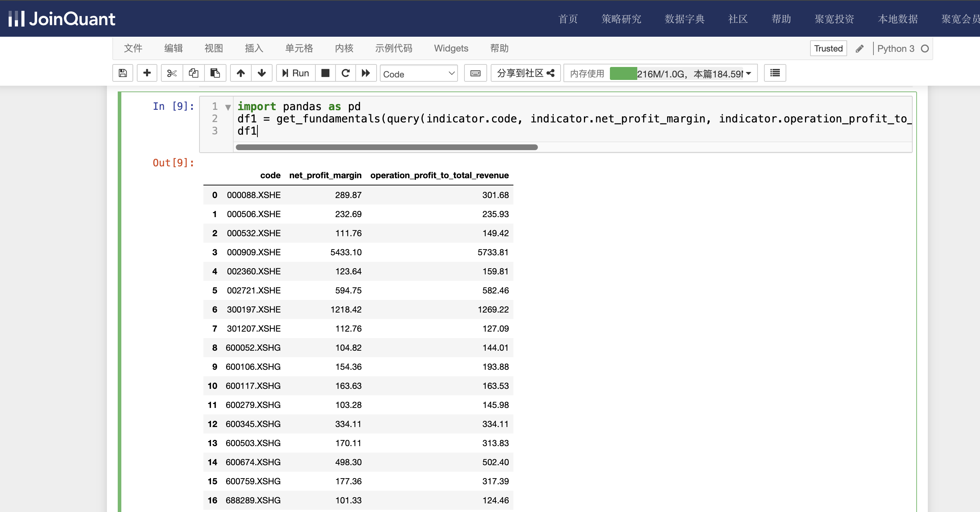Paste cells below icon
Image resolution: width=980 pixels, height=512 pixels.
215,73
